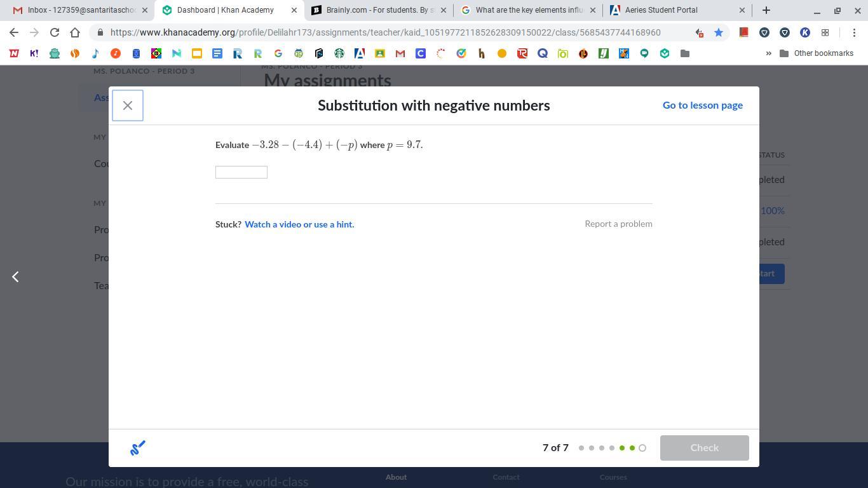
Task: Open the browser home page
Action: tap(75, 32)
